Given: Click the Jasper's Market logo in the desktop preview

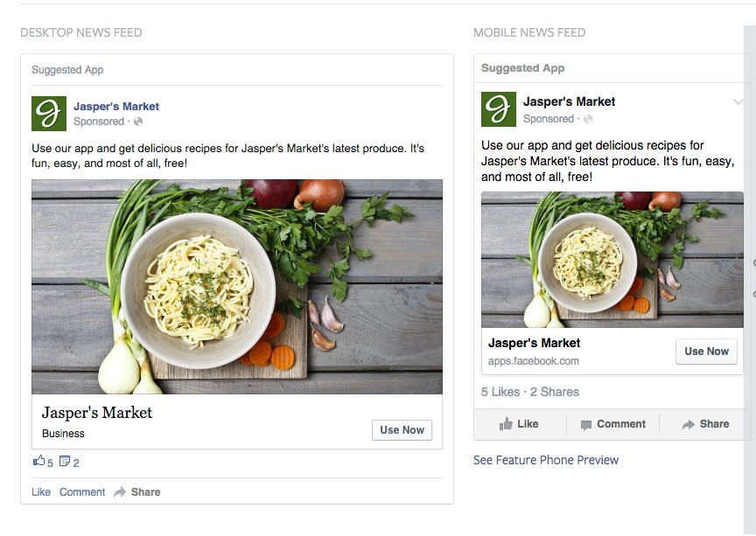Looking at the screenshot, I should point(49,112).
